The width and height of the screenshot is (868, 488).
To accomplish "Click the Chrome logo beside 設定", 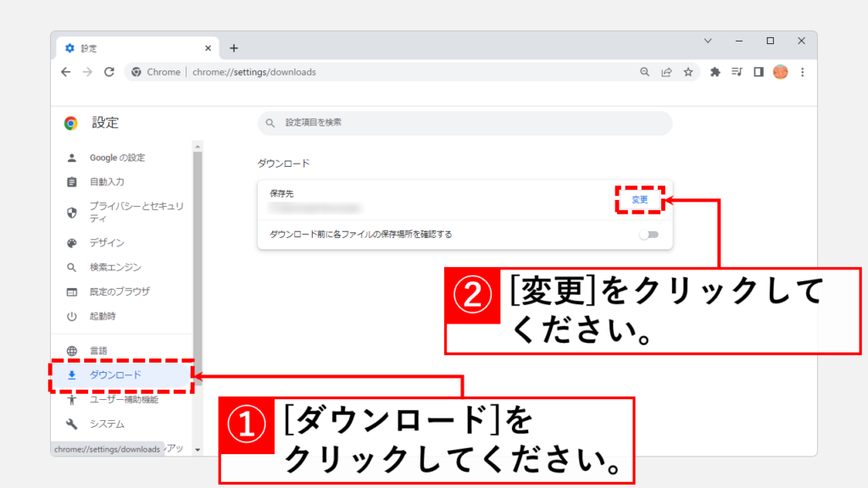I will click(x=71, y=123).
